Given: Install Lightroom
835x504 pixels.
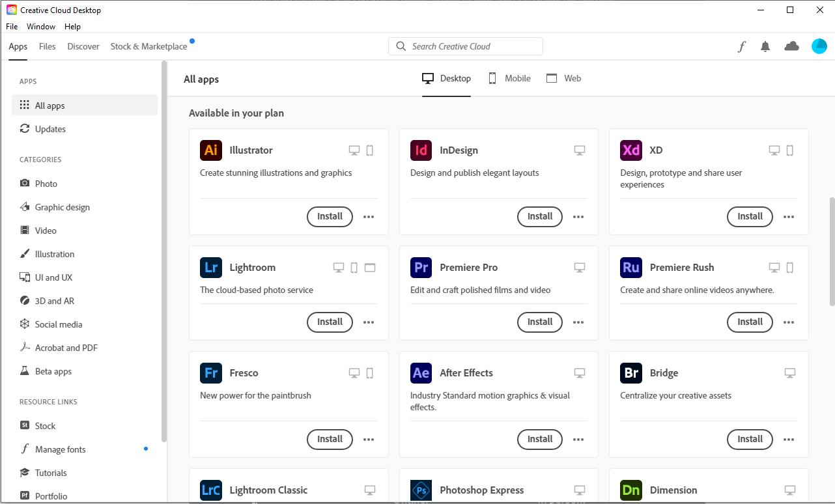Looking at the screenshot, I should [330, 322].
